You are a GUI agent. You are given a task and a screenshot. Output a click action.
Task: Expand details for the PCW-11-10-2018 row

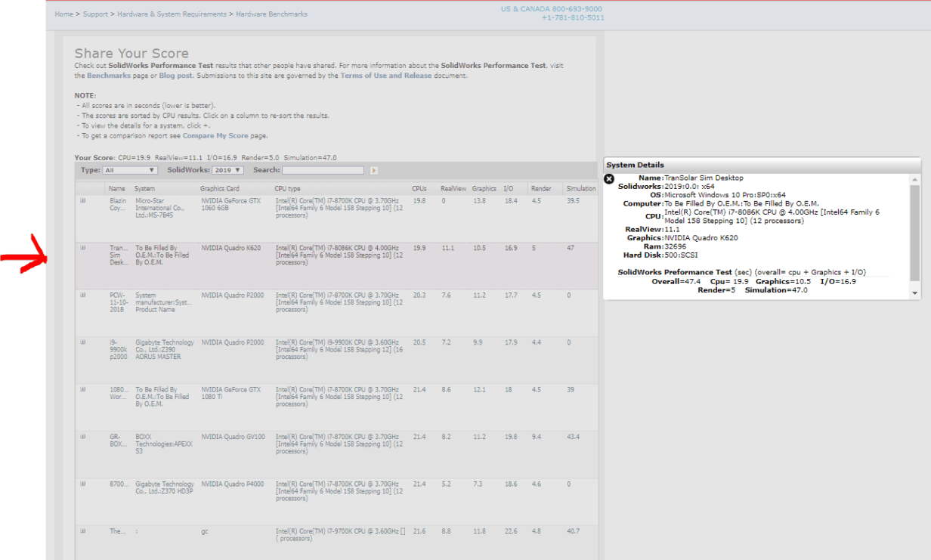(x=83, y=295)
